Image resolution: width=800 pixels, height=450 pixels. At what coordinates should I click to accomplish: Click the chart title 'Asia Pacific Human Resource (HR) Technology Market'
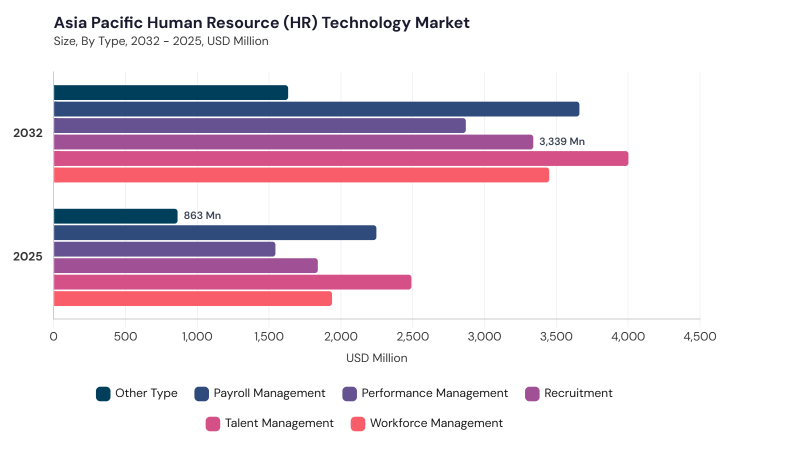(x=262, y=23)
